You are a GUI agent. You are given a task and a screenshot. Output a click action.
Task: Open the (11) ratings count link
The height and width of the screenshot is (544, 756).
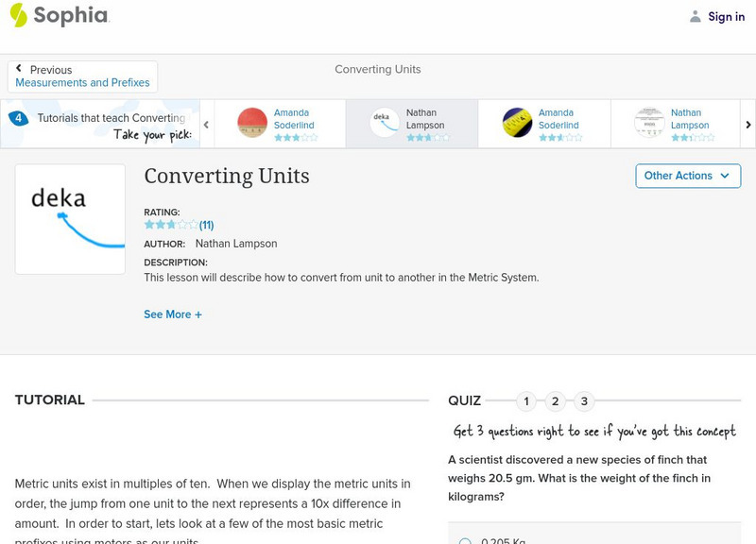206,225
